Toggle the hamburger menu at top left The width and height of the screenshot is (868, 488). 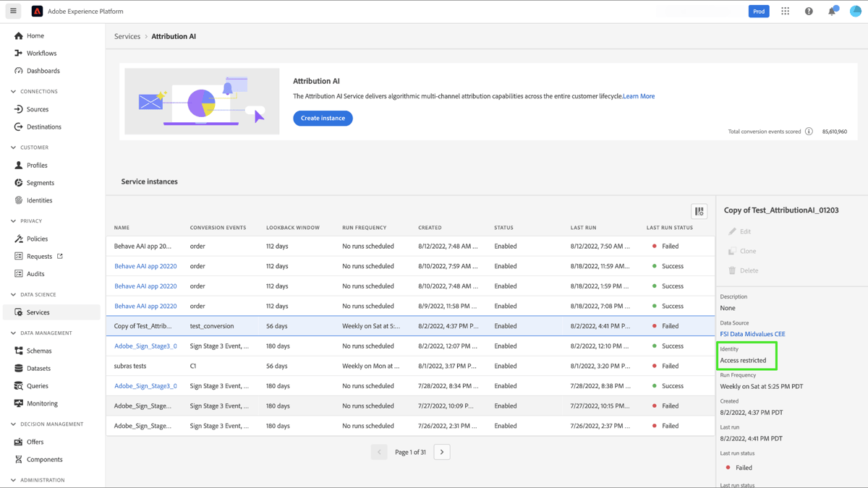coord(12,11)
